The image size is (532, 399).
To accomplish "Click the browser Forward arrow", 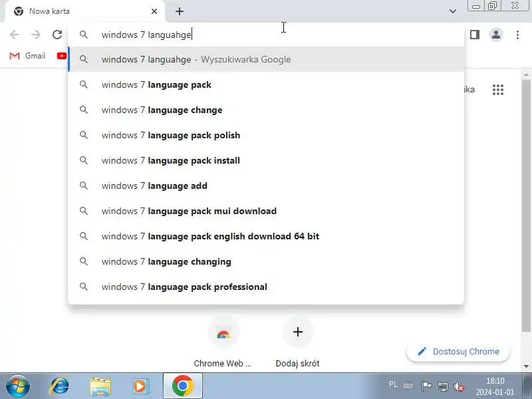I will click(x=36, y=35).
